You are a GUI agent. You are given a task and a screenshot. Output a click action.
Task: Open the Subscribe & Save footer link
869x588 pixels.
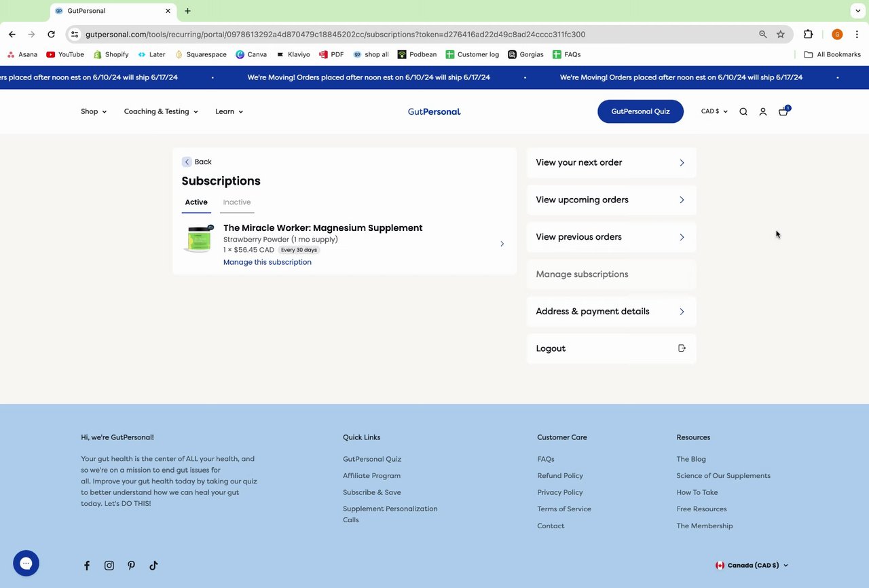coord(372,492)
